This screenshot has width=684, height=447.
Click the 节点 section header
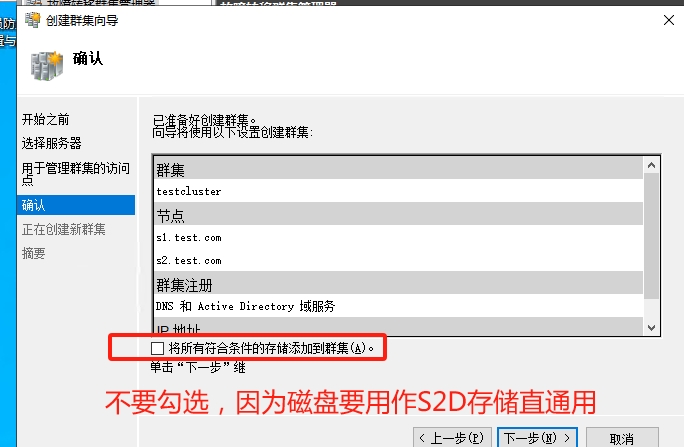399,214
